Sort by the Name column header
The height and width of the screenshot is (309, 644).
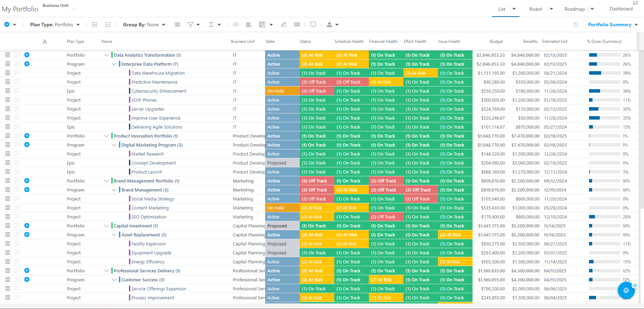coord(107,41)
